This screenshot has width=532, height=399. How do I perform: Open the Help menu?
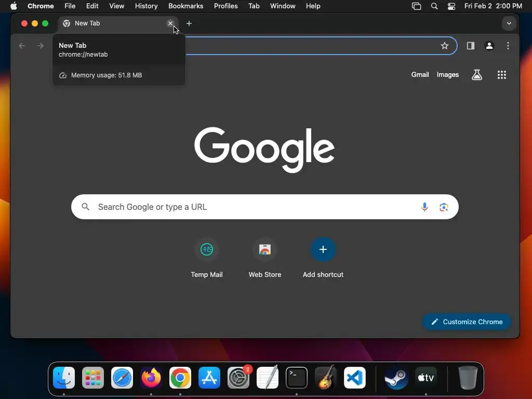point(313,6)
